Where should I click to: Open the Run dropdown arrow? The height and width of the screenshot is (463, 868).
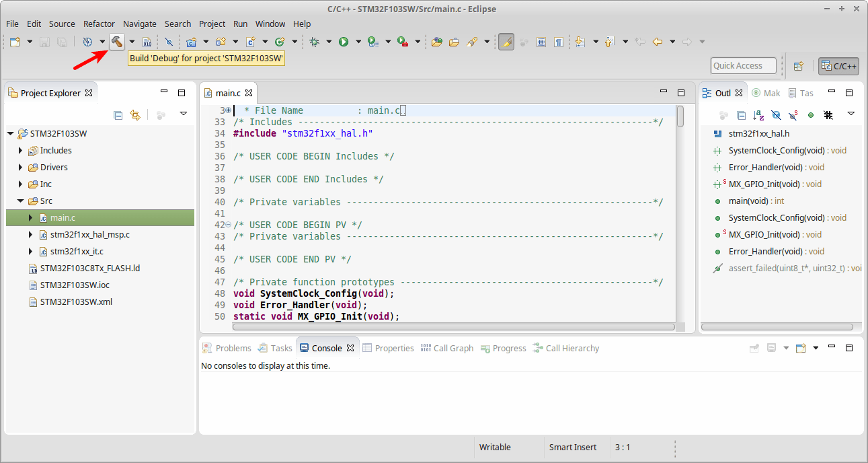(x=358, y=42)
